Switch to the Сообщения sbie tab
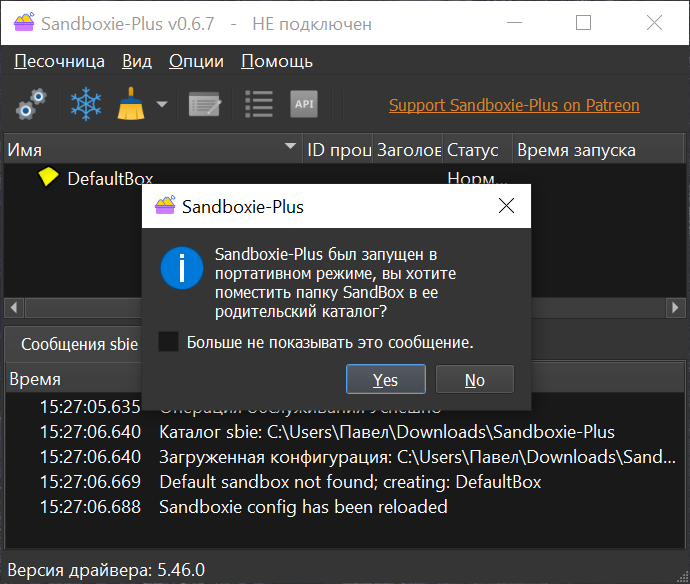This screenshot has height=584, width=690. (x=80, y=344)
